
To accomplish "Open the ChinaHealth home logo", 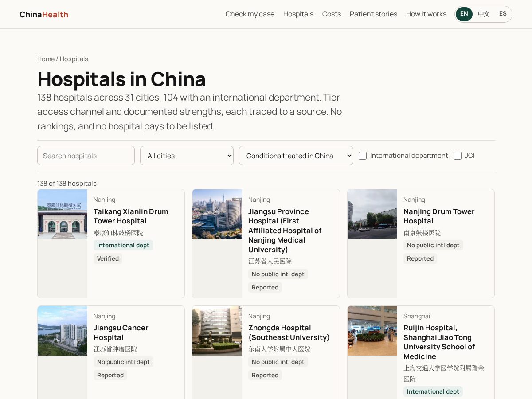I will [x=44, y=14].
